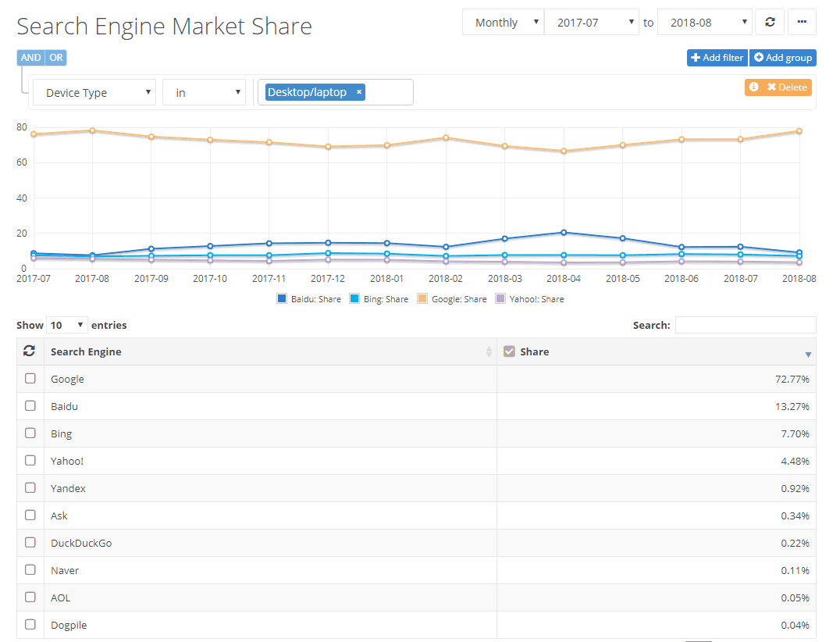Check the Baidu row checkbox
The image size is (840, 642).
[30, 405]
